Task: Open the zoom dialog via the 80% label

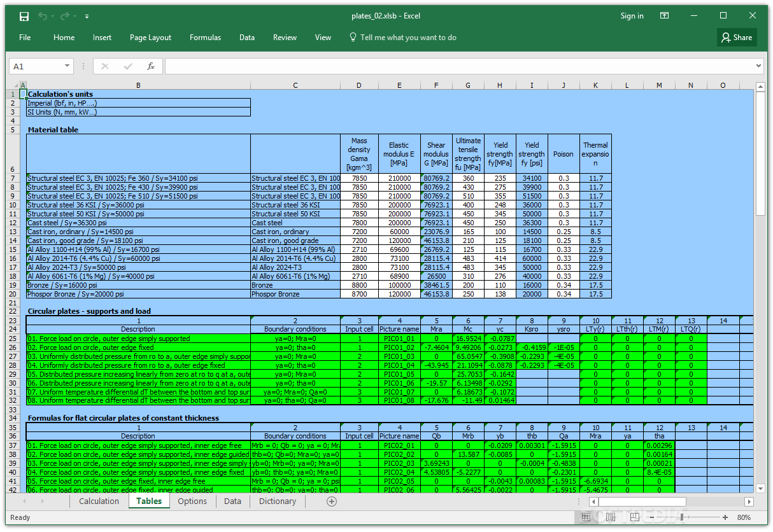Action: (744, 517)
